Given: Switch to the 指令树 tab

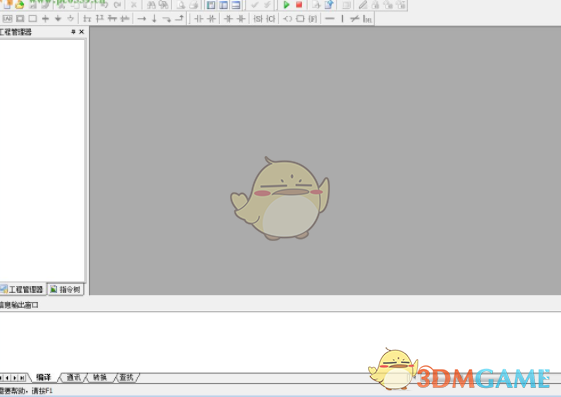Looking at the screenshot, I should point(66,289).
